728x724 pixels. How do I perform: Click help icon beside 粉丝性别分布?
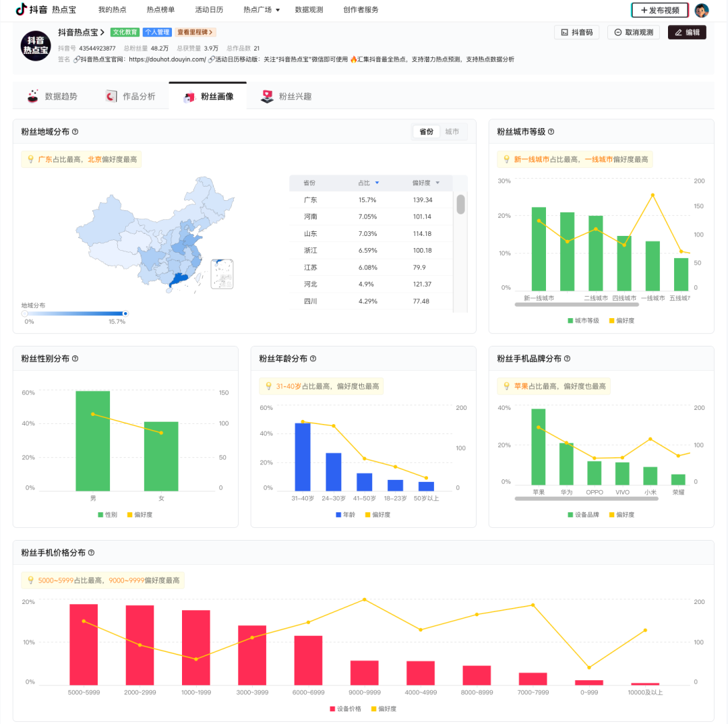tap(75, 359)
